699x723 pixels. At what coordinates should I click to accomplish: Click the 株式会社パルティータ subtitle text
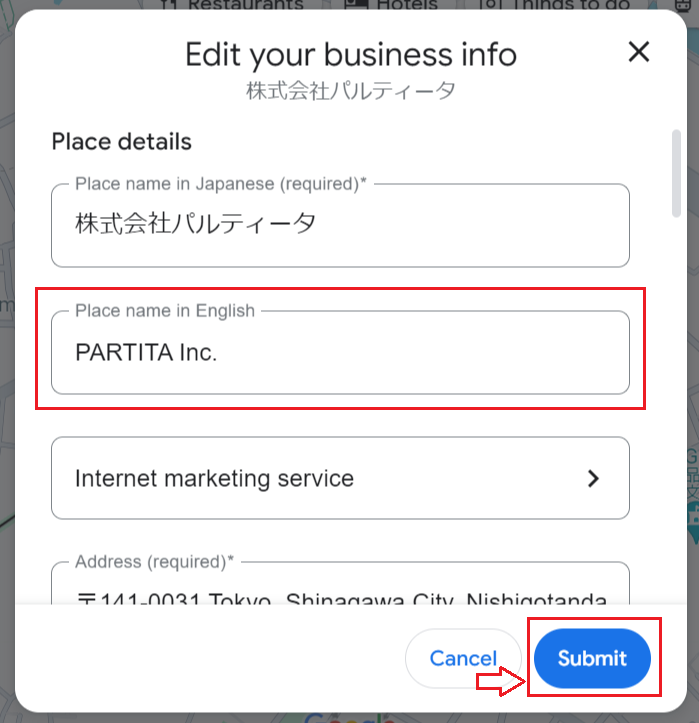tap(350, 91)
